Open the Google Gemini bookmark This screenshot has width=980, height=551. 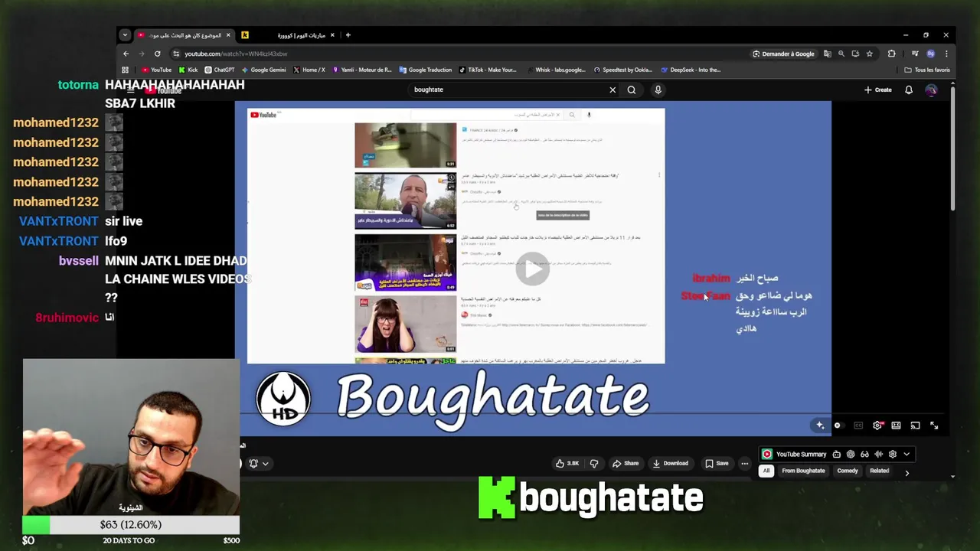(263, 70)
